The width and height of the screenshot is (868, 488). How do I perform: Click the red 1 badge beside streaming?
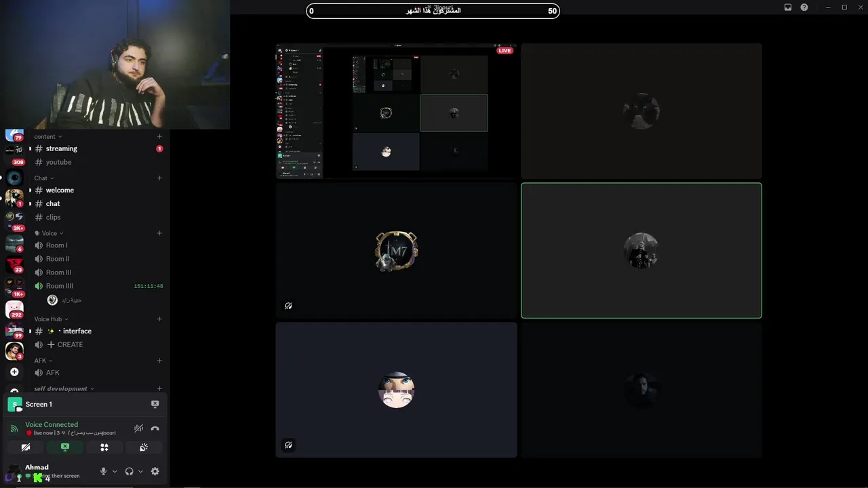159,148
